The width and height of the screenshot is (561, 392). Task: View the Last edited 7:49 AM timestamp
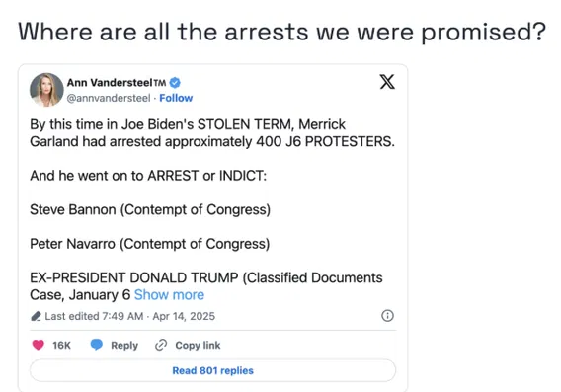pos(94,316)
